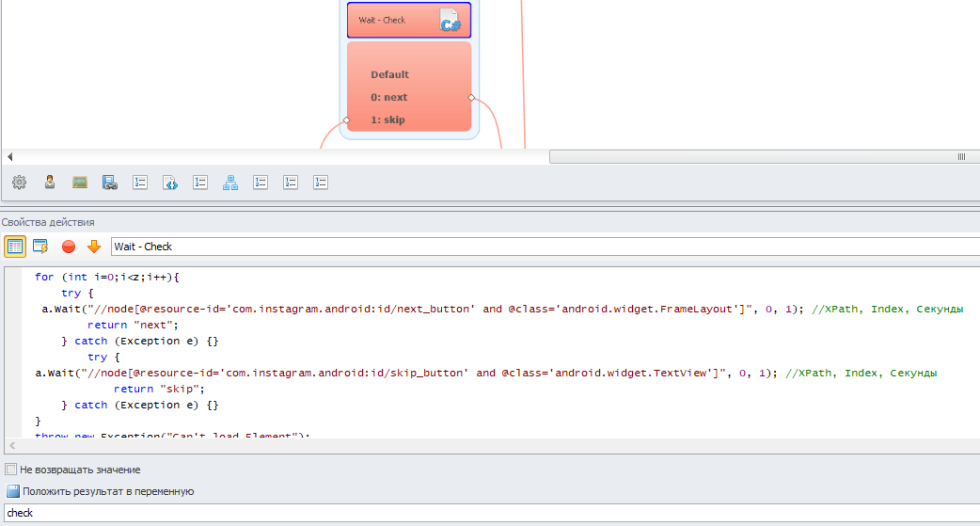Image resolution: width=980 pixels, height=526 pixels.
Task: Click the '0: next' switch output
Action: tap(388, 97)
